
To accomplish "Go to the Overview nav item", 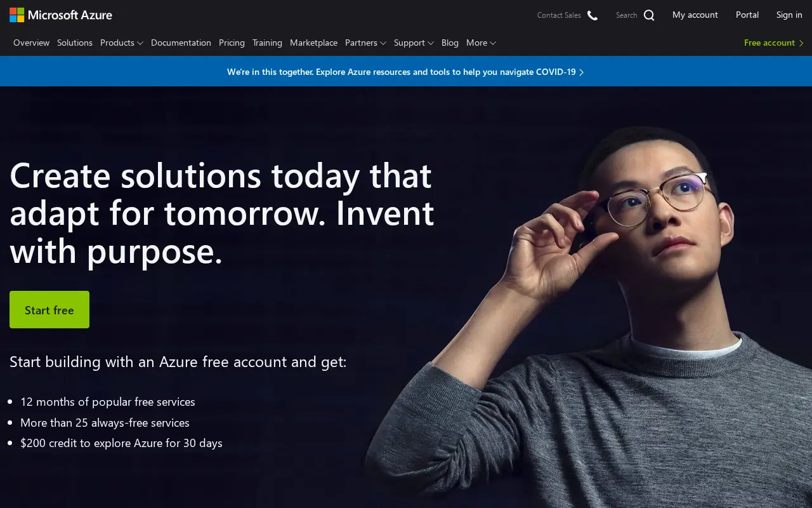I will point(31,43).
